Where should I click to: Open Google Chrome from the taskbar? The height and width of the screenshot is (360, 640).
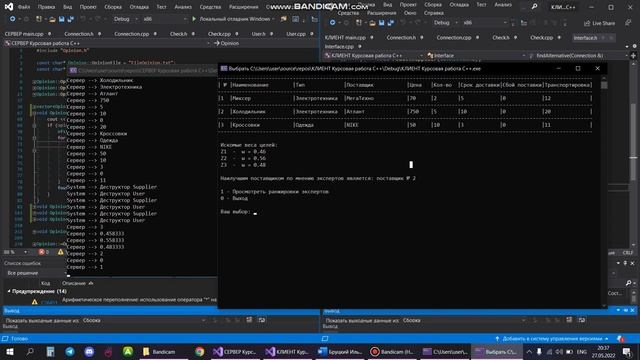click(x=199, y=351)
